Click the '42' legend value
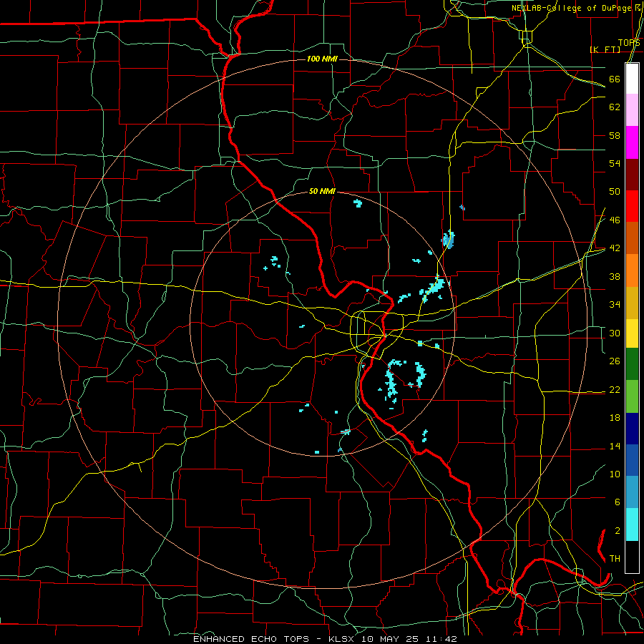The image size is (644, 644). click(x=615, y=248)
